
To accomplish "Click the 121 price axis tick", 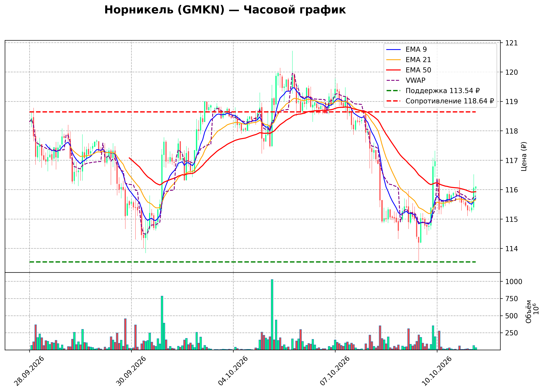I will [512, 43].
